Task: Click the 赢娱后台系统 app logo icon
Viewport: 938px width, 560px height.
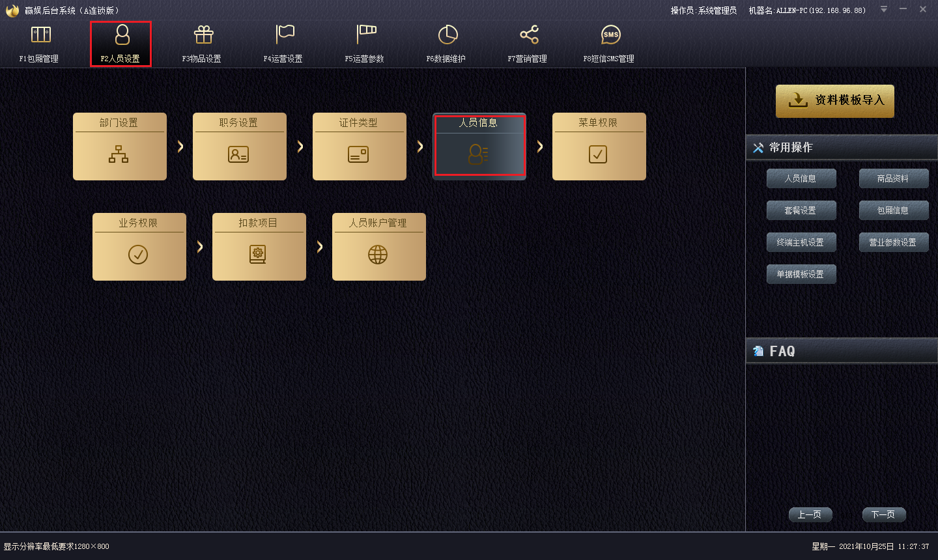Action: [x=12, y=10]
